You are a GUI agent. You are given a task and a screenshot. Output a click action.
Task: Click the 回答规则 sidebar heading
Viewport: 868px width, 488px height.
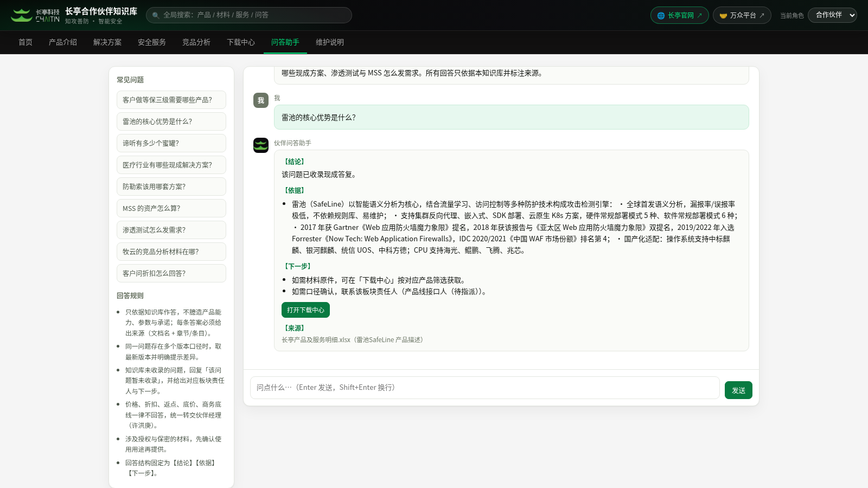pyautogui.click(x=130, y=296)
